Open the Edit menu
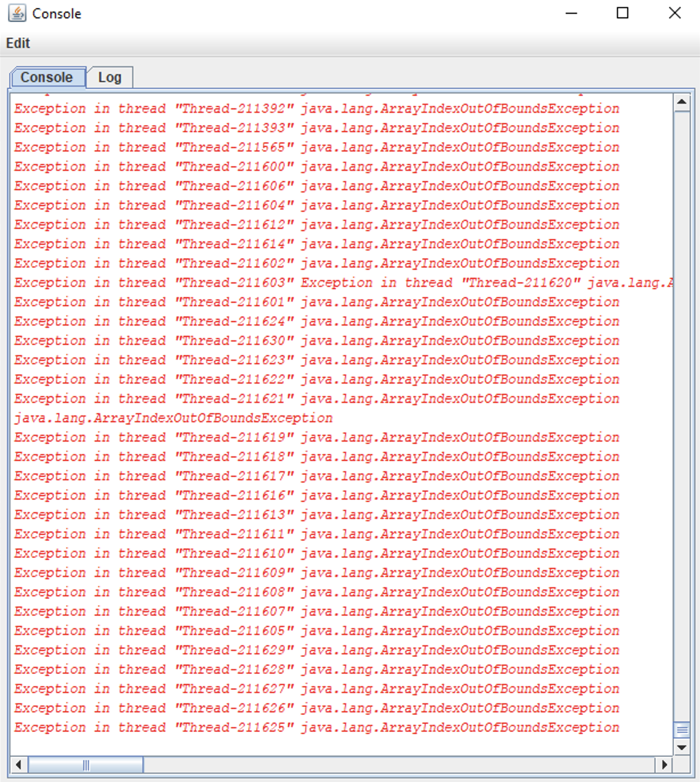The height and width of the screenshot is (782, 700). click(17, 43)
